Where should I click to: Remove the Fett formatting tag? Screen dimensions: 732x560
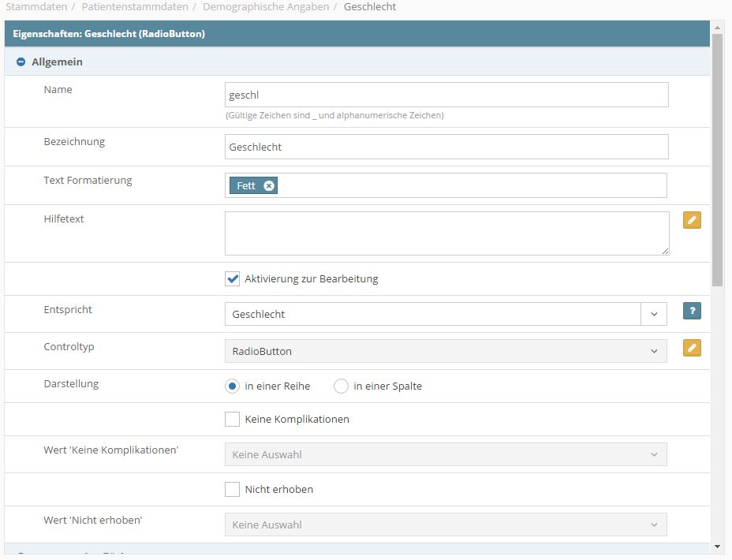tap(269, 185)
